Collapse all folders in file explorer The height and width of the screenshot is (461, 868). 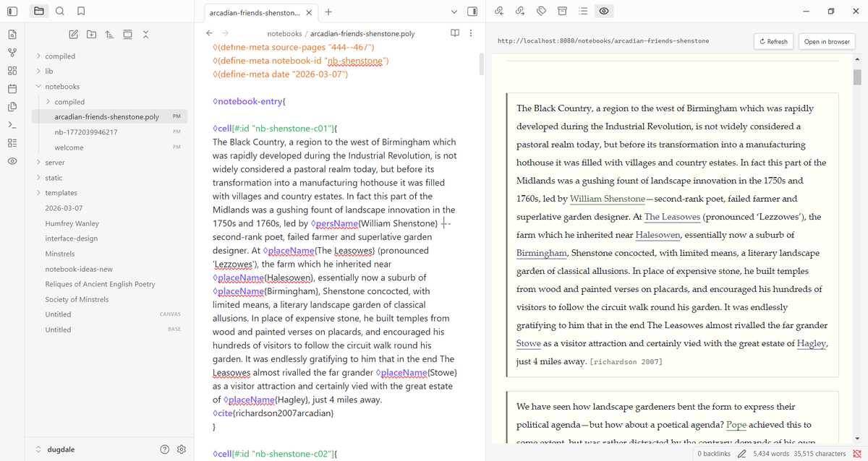[145, 34]
